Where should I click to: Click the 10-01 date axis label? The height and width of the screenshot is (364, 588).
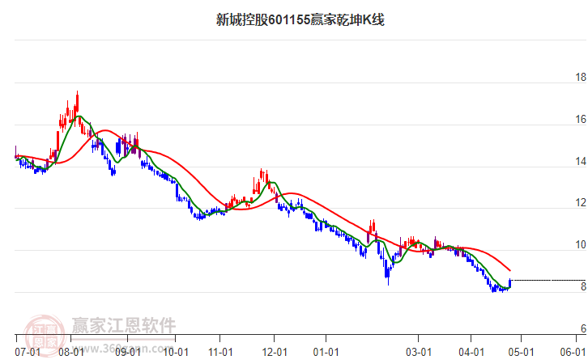(176, 352)
